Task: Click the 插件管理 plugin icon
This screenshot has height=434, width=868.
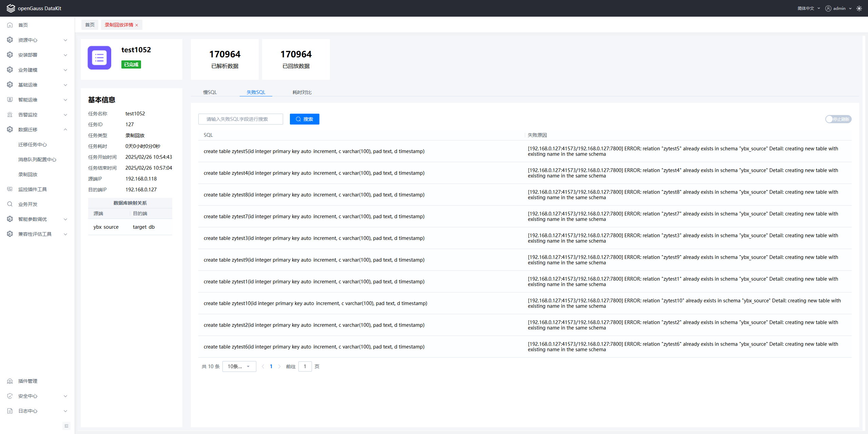Action: pos(10,381)
